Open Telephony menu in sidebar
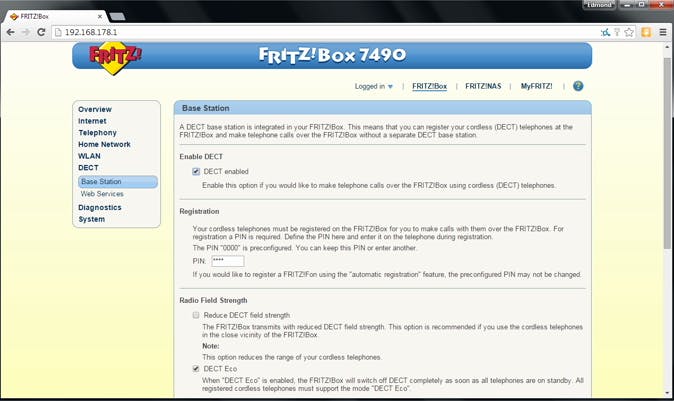The width and height of the screenshot is (674, 401). [x=98, y=133]
